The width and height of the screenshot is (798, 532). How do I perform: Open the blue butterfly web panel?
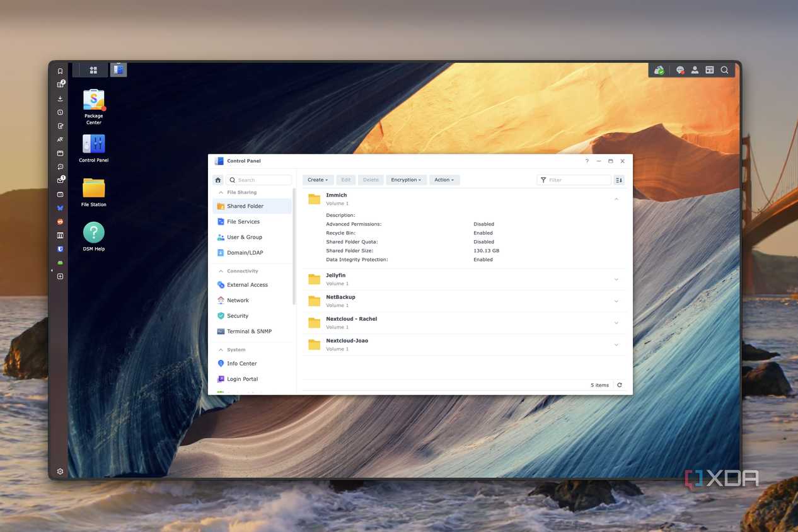point(60,207)
